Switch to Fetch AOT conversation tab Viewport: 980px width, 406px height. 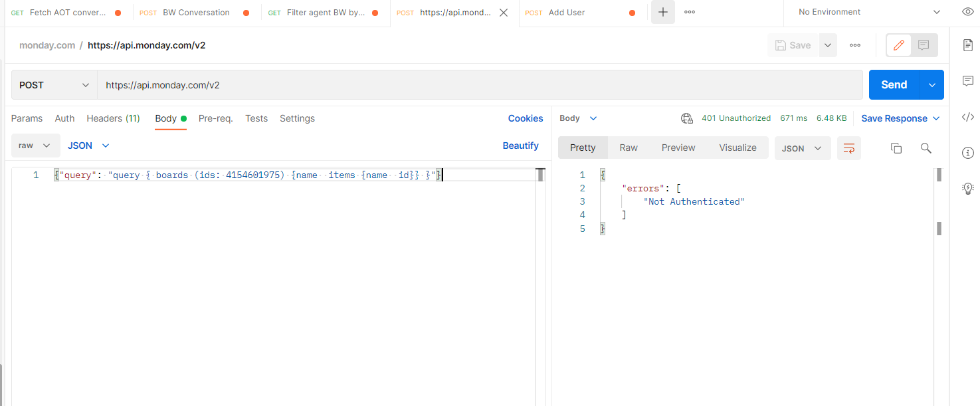point(66,13)
